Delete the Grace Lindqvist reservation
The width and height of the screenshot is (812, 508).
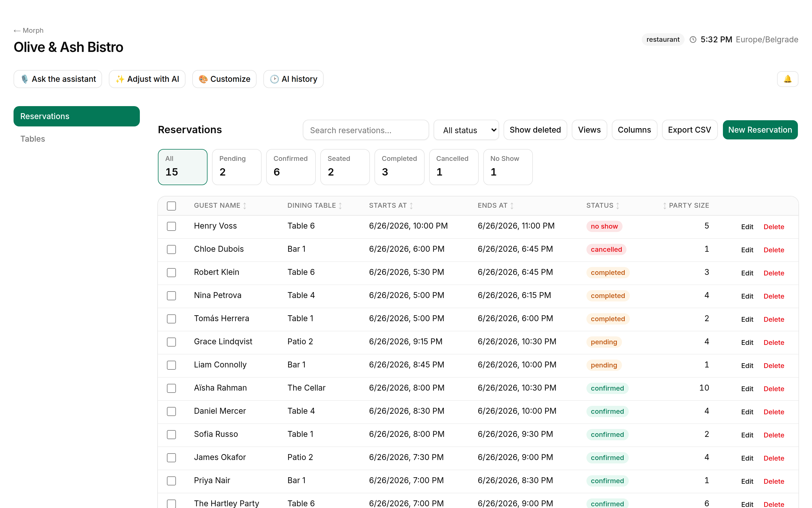(773, 343)
